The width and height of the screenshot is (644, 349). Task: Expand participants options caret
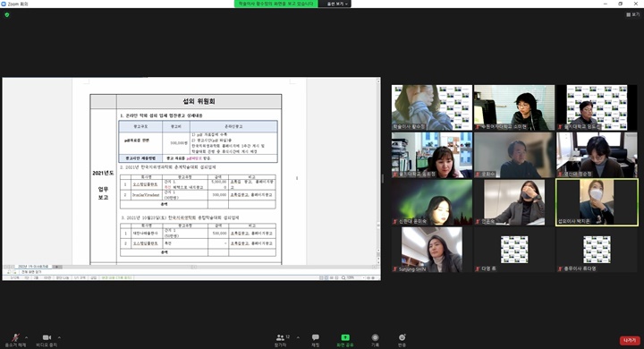click(x=298, y=337)
